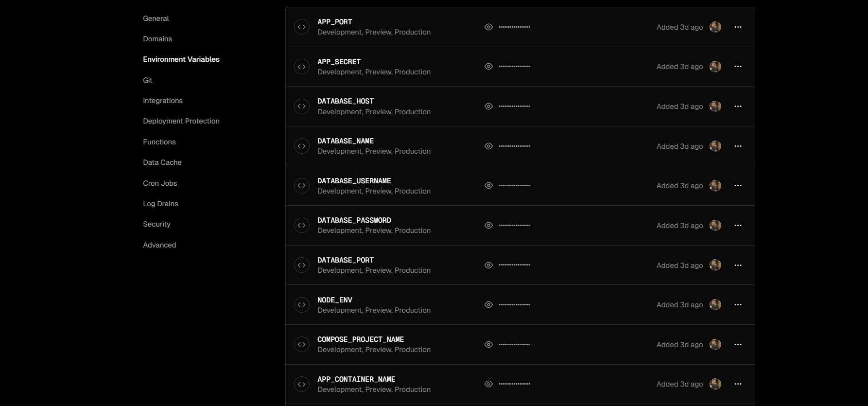Click the user avatar on DATABASE_PORT row
Screen dimensions: 868x406
pos(715,265)
